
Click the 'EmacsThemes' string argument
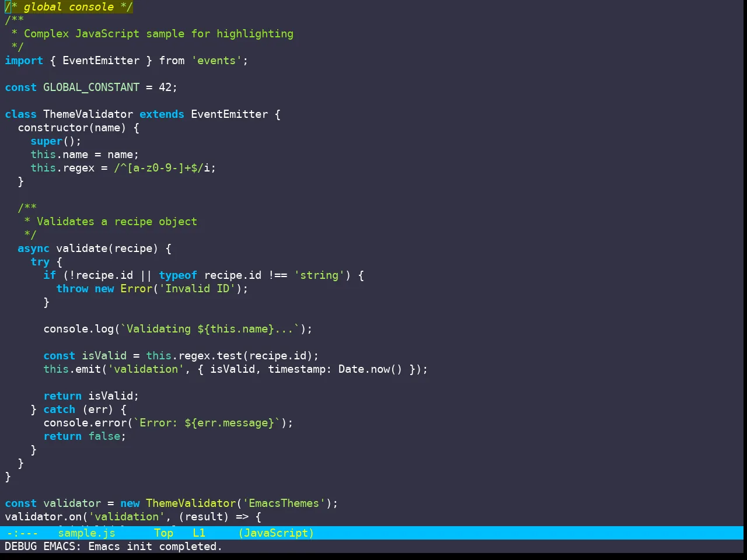pos(284,503)
